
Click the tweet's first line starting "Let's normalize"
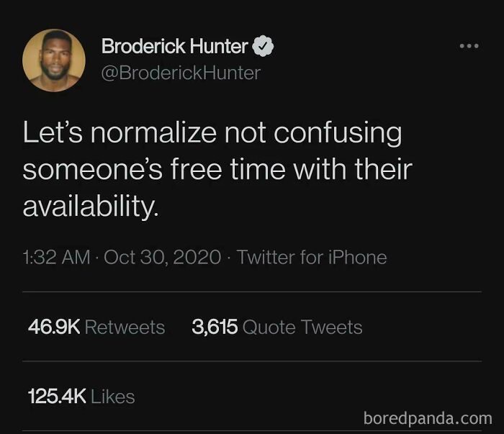point(212,134)
